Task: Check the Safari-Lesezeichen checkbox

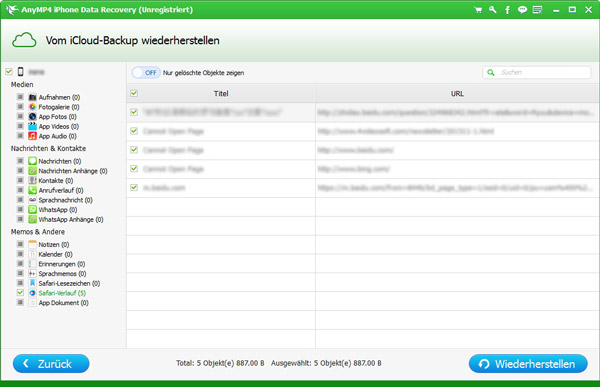Action: pos(20,283)
